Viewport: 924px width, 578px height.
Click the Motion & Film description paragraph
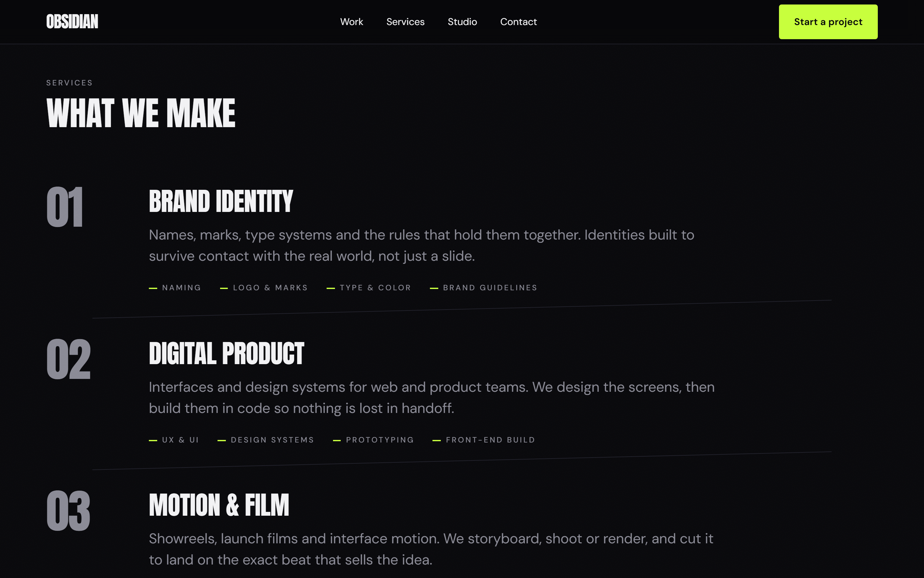pos(431,549)
